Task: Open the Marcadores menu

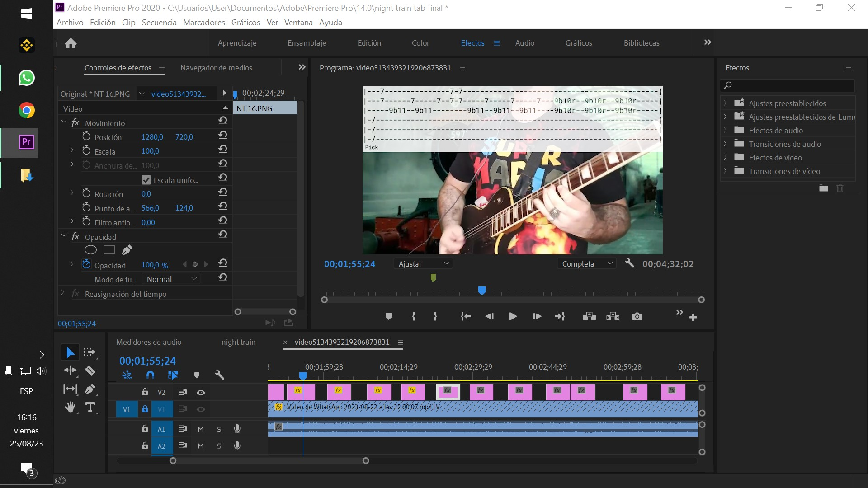Action: pos(204,23)
